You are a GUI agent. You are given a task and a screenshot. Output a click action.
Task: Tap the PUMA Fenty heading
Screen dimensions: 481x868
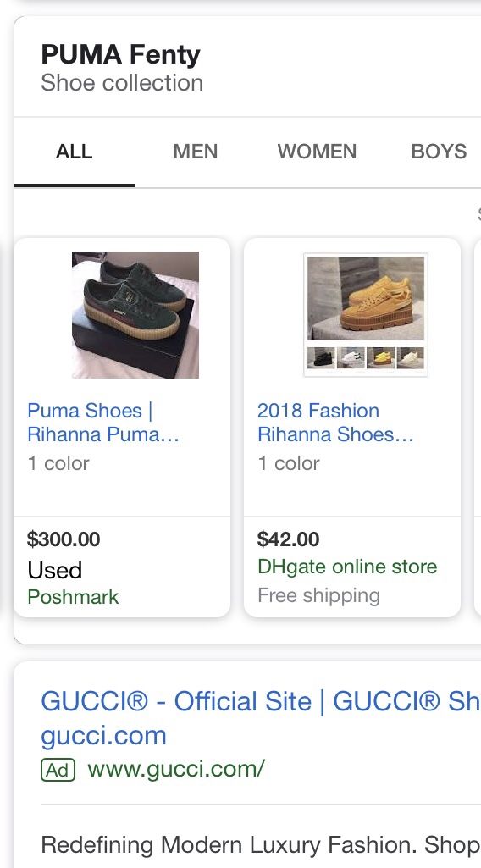point(120,54)
